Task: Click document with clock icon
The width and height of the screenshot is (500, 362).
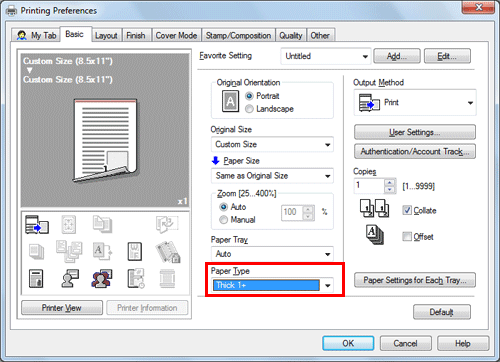Action: coord(136,279)
